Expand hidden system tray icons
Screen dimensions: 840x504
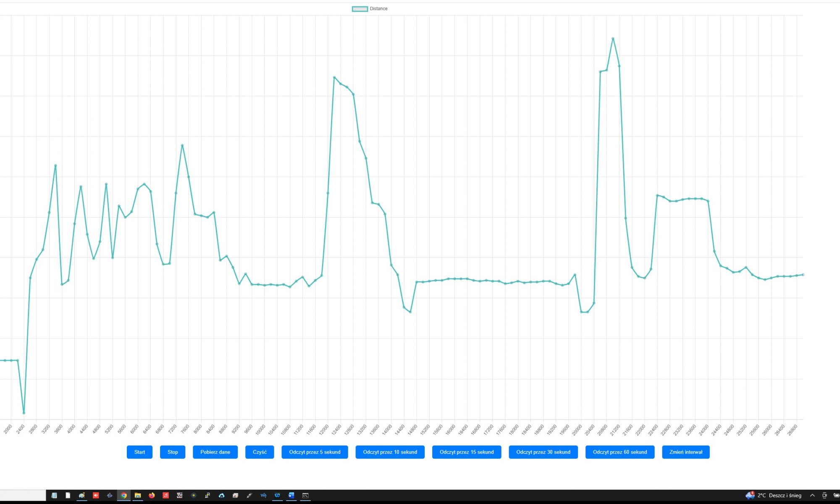point(812,496)
